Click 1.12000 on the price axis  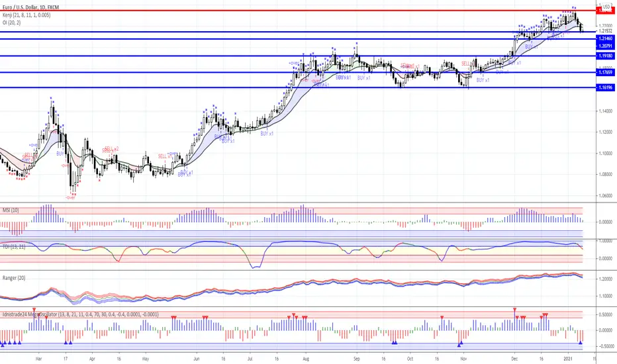(606, 132)
